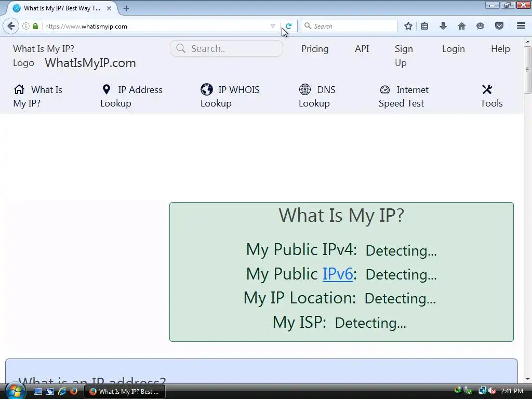The width and height of the screenshot is (532, 399).
Task: Click the URL address field
Action: tap(156, 26)
